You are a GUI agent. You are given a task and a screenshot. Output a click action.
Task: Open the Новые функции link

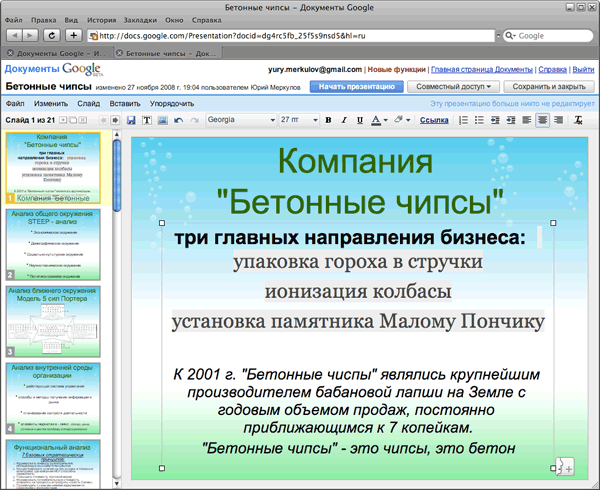(396, 70)
